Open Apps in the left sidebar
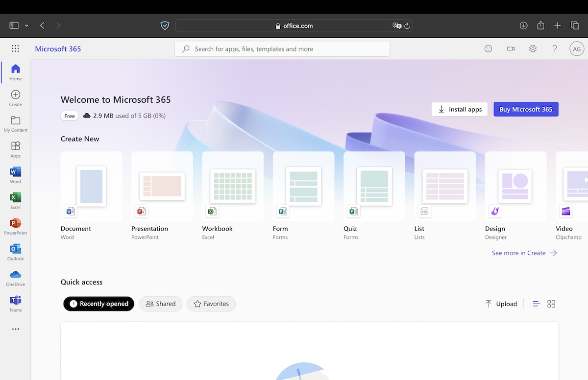Viewport: 588px width, 380px height. click(16, 149)
